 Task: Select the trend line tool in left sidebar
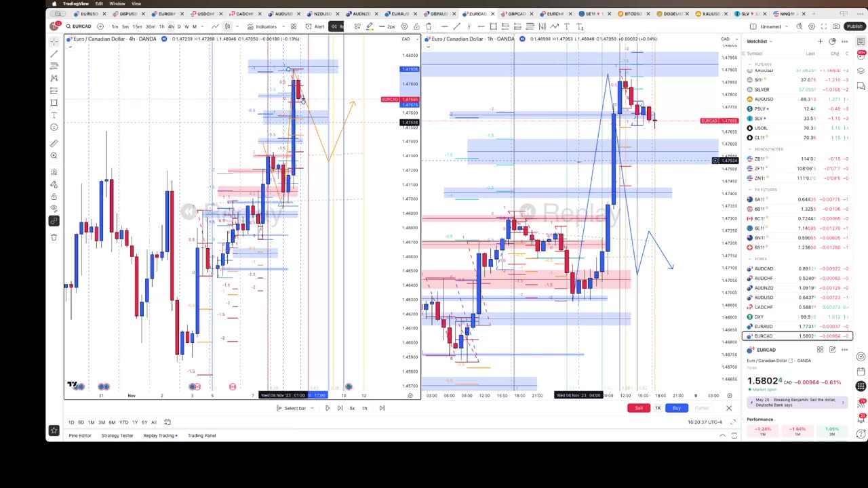click(x=54, y=54)
